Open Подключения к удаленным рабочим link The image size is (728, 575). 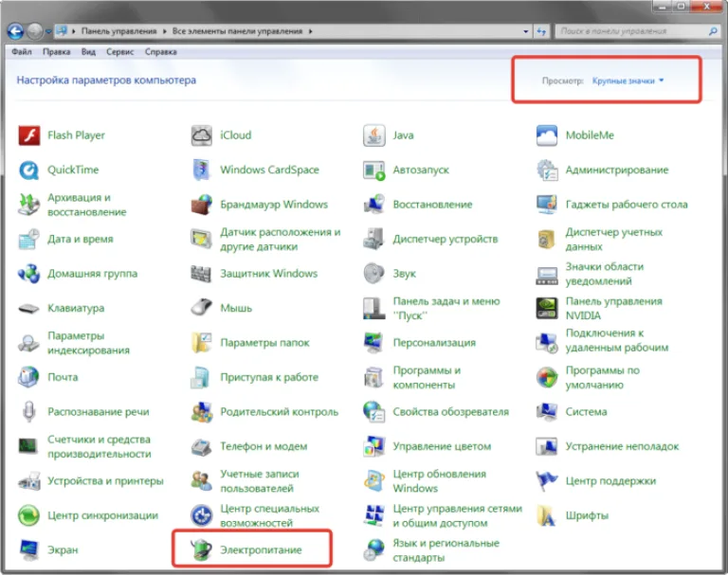click(x=616, y=340)
